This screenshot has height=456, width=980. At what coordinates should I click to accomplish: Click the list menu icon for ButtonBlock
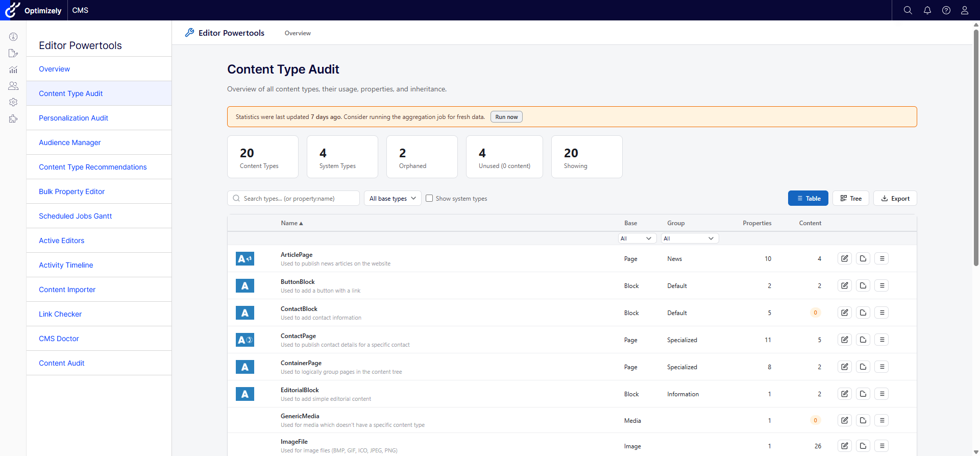(881, 285)
